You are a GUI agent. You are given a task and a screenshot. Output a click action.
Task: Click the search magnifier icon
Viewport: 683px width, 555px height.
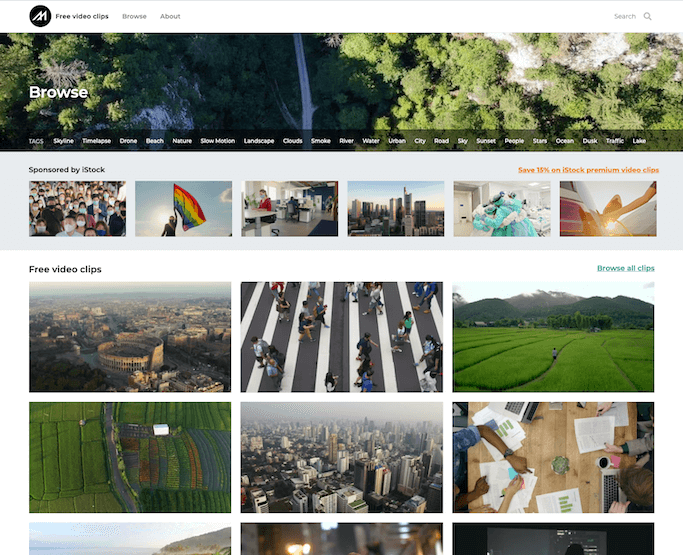(647, 16)
